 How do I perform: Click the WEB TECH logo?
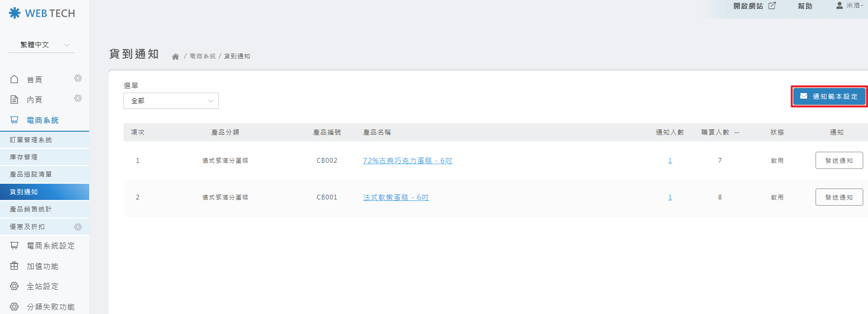(x=42, y=13)
